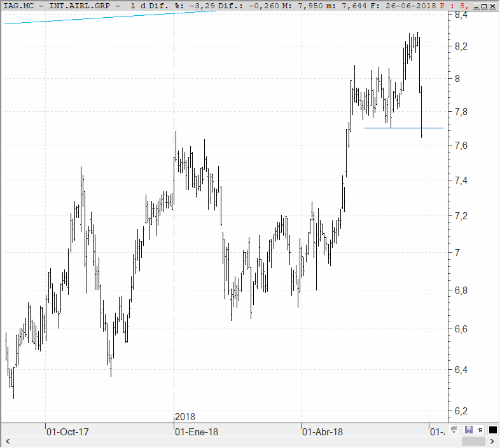The height and width of the screenshot is (448, 500).
Task: Click the gray horizontal scrollbar thumb
Action: 473,441
